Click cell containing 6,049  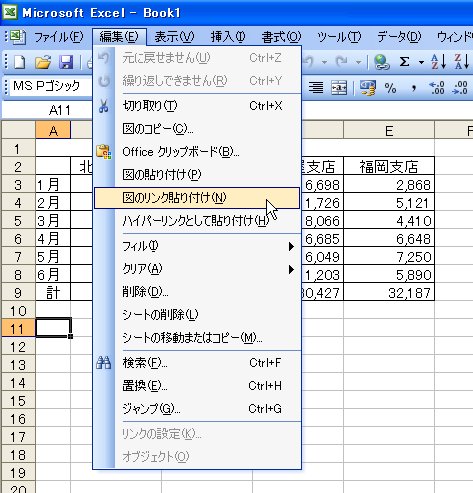pyautogui.click(x=322, y=256)
